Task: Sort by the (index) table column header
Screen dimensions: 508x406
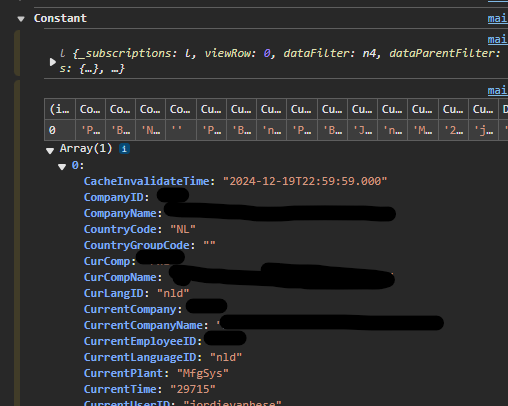Action: [60, 109]
